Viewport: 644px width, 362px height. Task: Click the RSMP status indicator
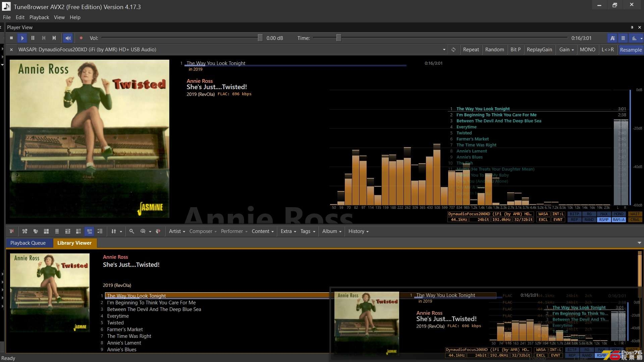pos(604,220)
